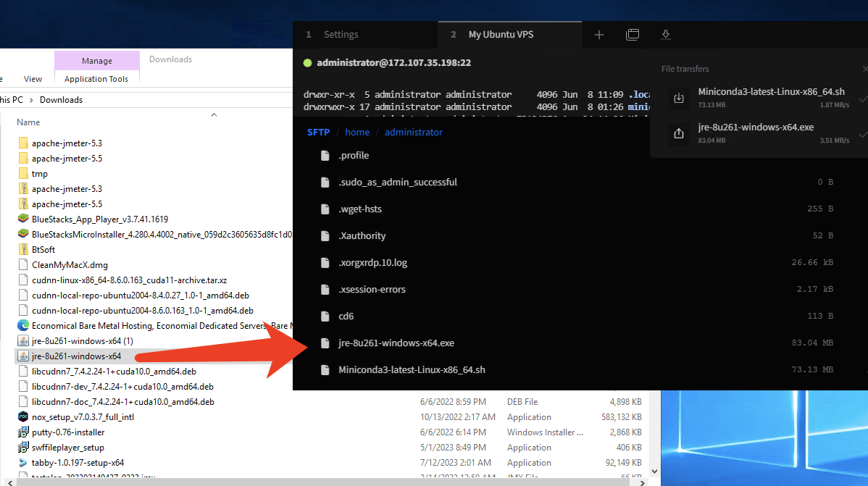This screenshot has height=486, width=868.
Task: Click the BlueStacksMicroInstaller file icon
Action: point(23,234)
